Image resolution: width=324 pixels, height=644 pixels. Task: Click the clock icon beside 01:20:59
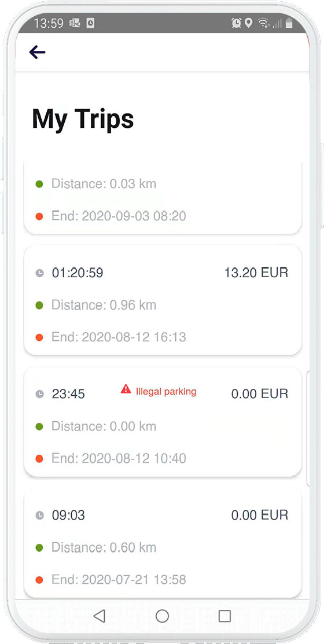[39, 273]
